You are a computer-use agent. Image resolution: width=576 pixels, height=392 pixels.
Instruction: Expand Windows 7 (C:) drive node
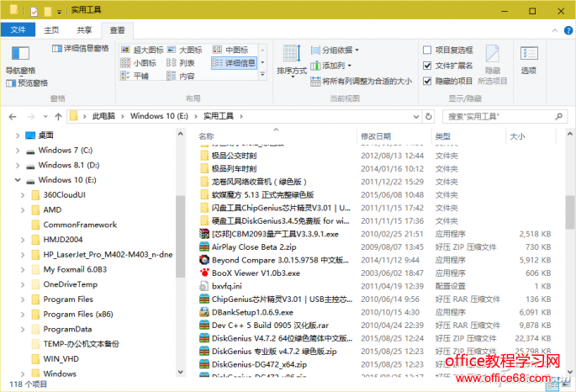(18, 151)
